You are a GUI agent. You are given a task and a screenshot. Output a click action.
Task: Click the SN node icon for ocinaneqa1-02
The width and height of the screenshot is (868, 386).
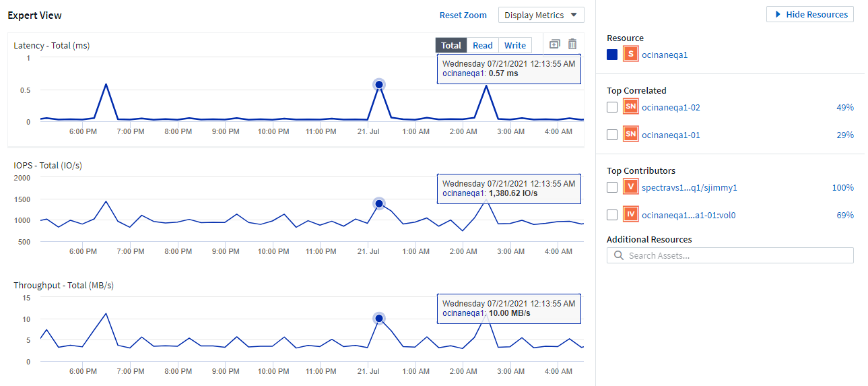[630, 107]
